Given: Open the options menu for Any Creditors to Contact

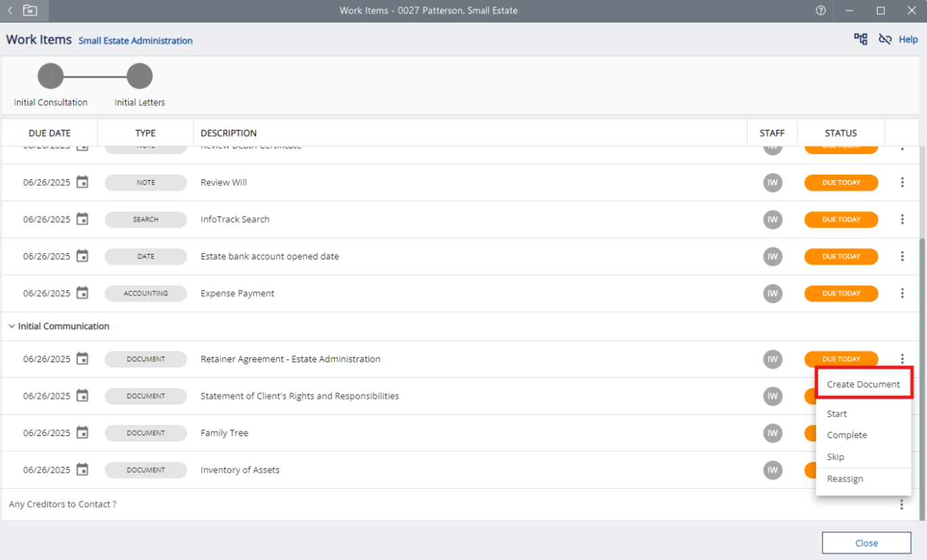Looking at the screenshot, I should pos(901,504).
